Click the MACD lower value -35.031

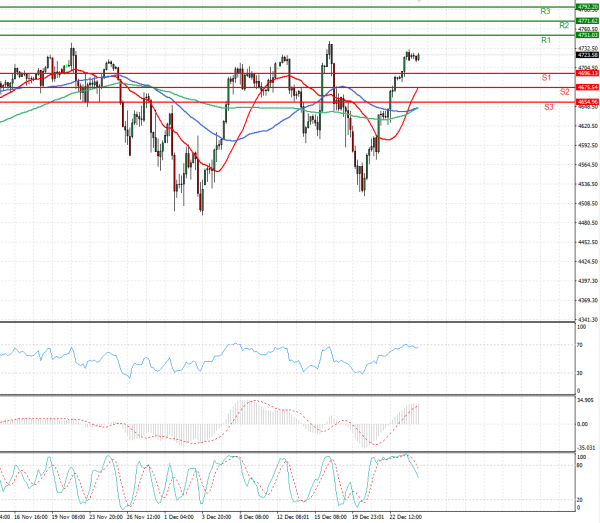pos(586,448)
